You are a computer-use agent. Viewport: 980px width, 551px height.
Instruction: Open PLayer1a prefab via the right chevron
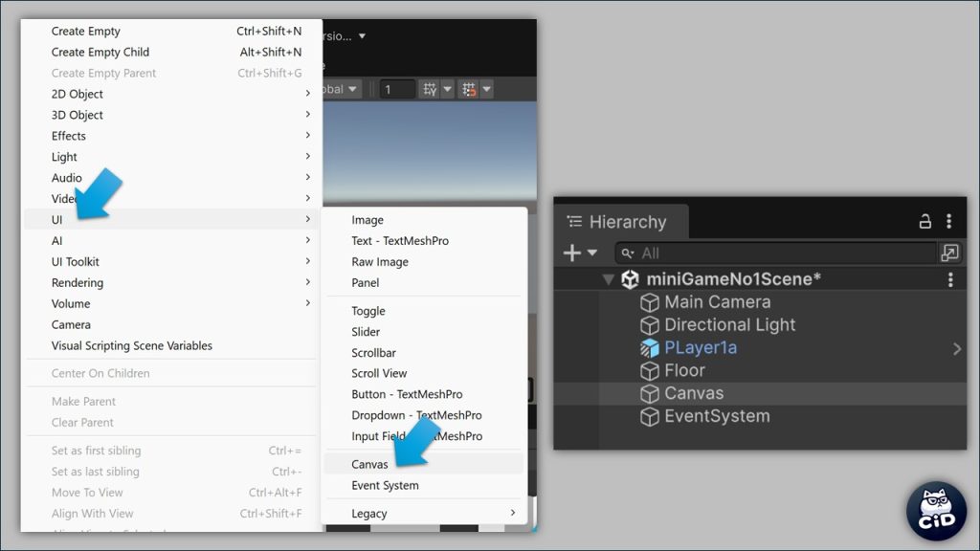956,349
